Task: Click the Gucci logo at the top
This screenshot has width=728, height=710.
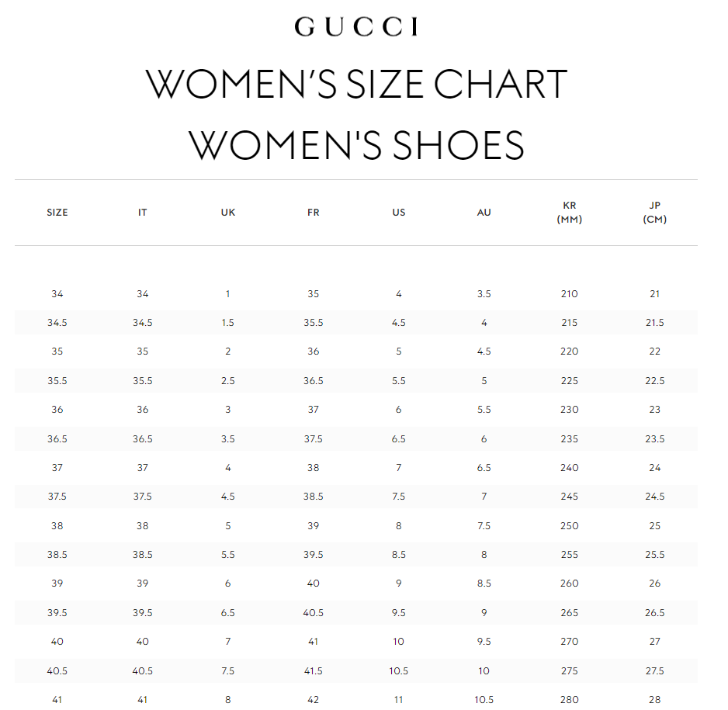Action: coord(356,27)
